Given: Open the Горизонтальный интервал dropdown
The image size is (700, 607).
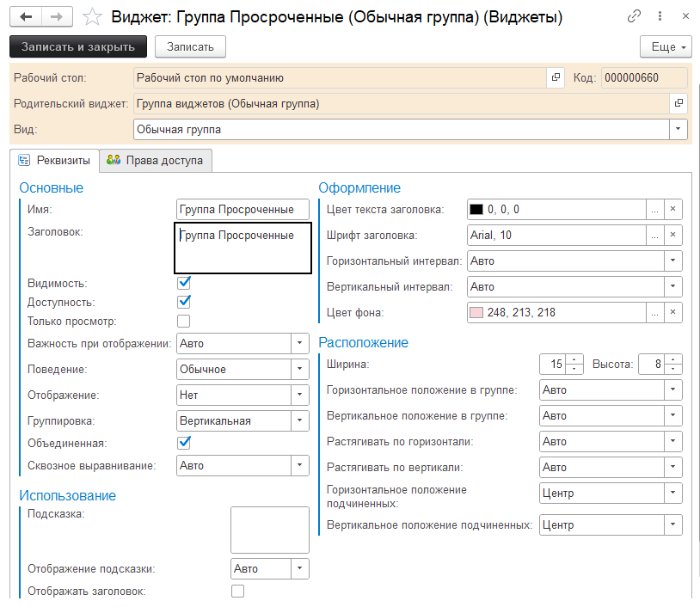Looking at the screenshot, I should point(672,261).
